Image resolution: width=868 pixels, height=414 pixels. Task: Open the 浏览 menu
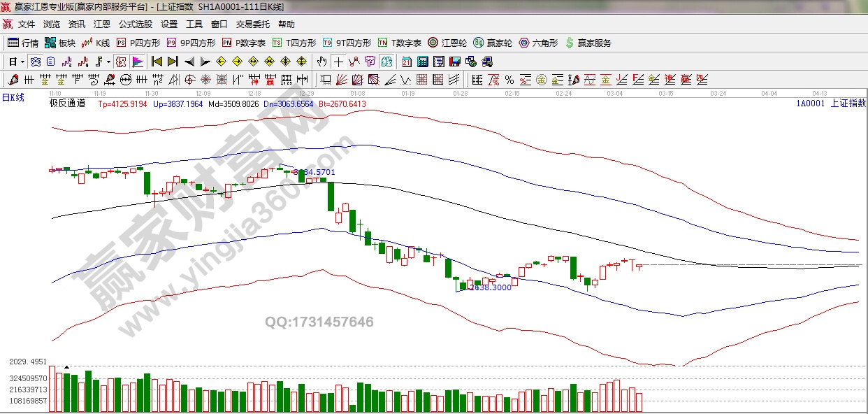tap(52, 24)
